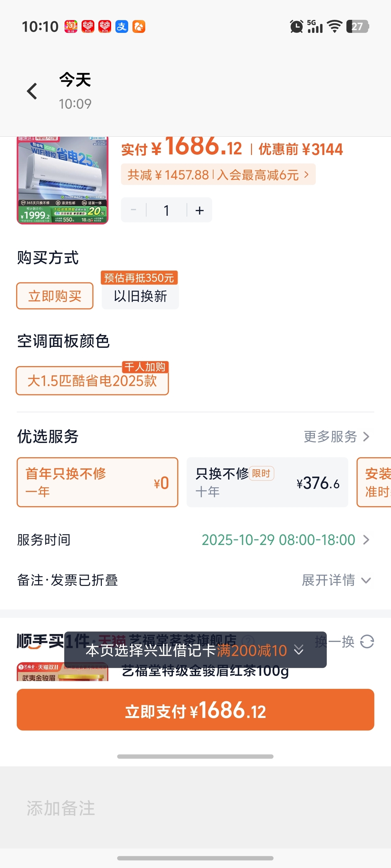Viewport: 391px width, 868px height.
Task: Tap the refresh icon next to 换一换
Action: 367,642
